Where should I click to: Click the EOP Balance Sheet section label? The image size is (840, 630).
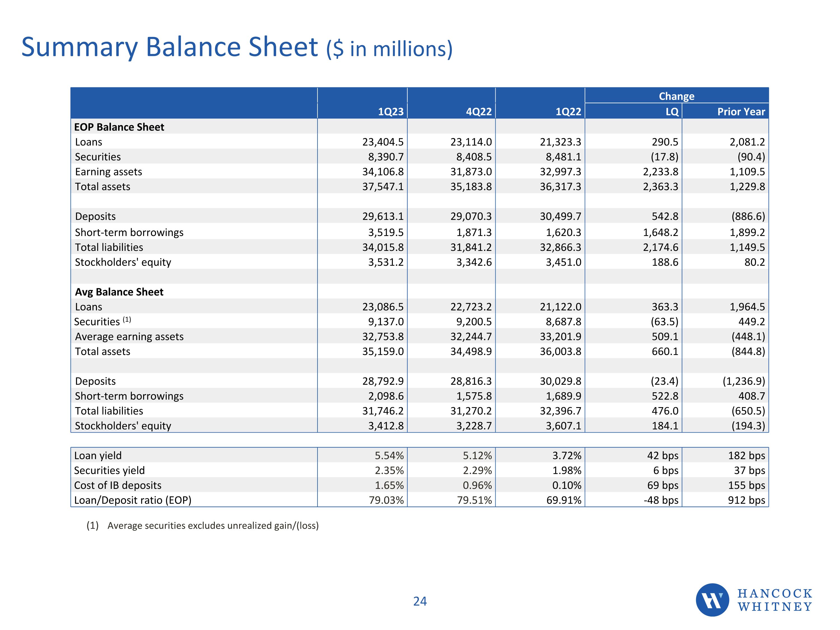click(x=119, y=127)
